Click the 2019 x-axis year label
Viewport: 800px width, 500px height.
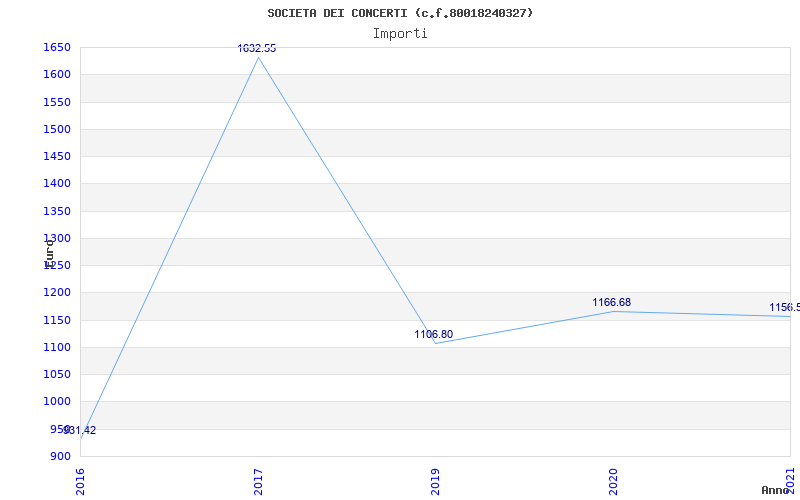tap(435, 482)
